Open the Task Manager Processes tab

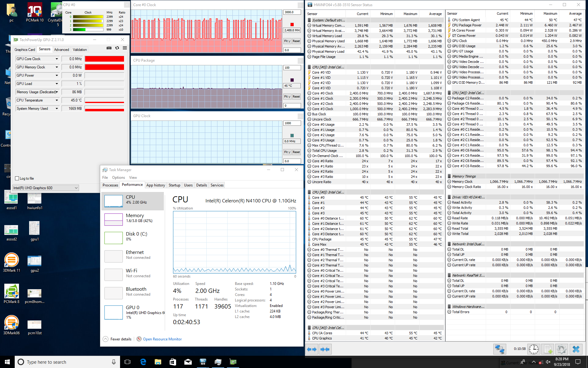(110, 185)
